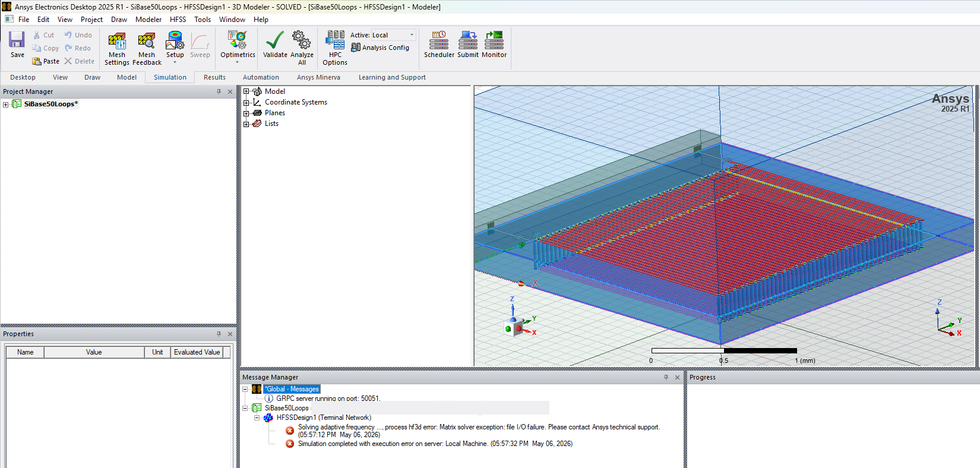
Task: Switch to the Automation ribbon tab
Action: [x=261, y=77]
